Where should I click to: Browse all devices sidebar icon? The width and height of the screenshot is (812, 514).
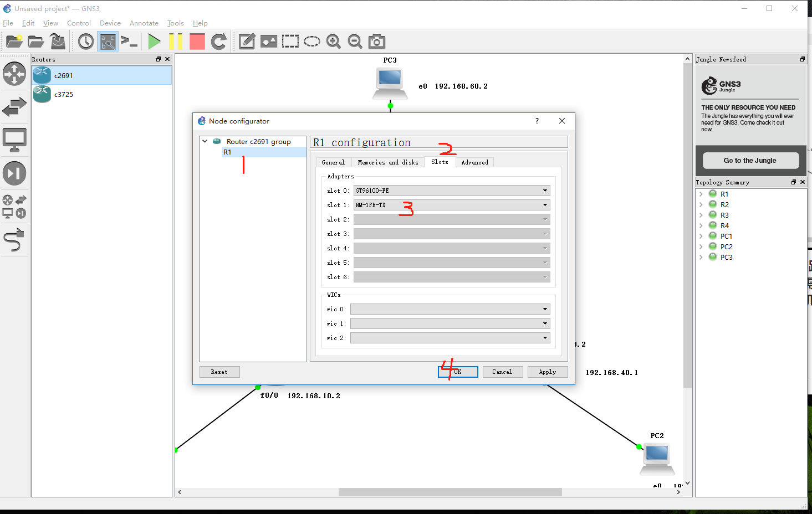click(x=14, y=207)
